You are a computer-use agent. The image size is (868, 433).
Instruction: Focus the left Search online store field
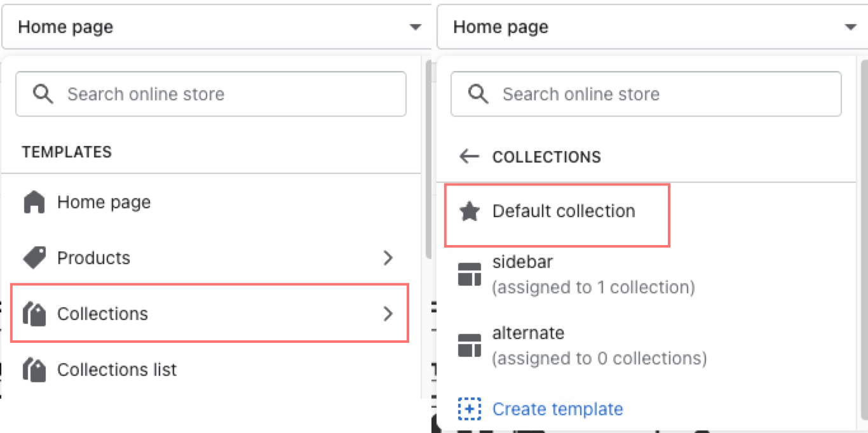pyautogui.click(x=210, y=94)
